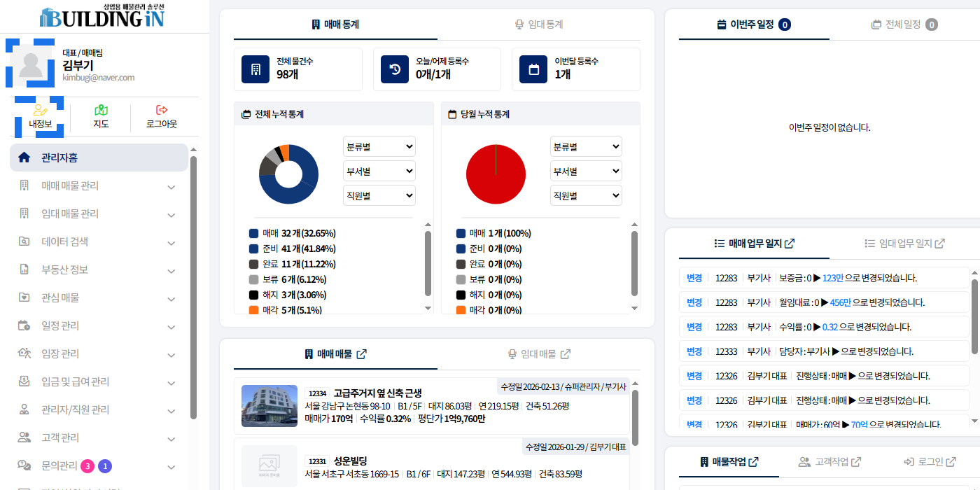The image size is (980, 490).
Task: Click the orange 매각 legend swatch in 전체 누적 통계
Action: coord(253,310)
